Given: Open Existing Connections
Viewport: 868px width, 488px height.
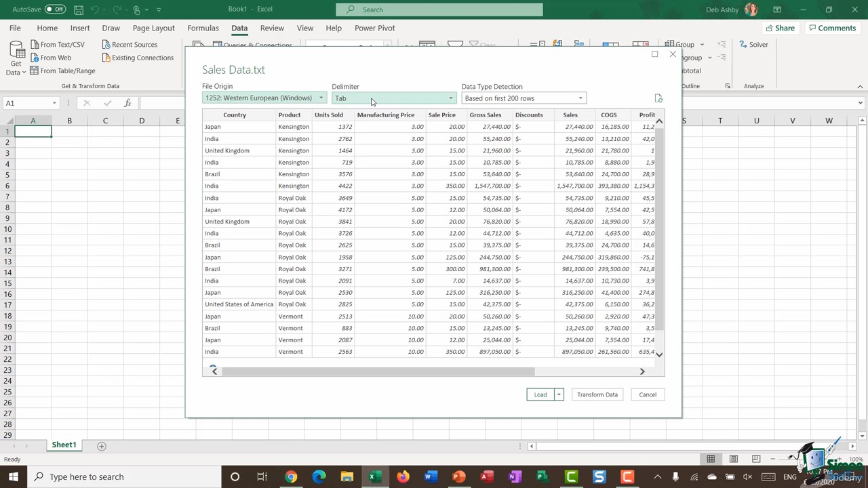Looking at the screenshot, I should (x=138, y=58).
